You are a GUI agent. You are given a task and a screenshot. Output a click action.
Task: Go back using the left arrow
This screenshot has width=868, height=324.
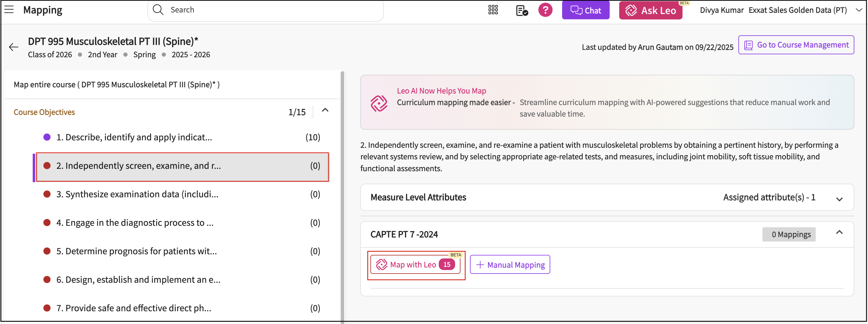click(13, 47)
